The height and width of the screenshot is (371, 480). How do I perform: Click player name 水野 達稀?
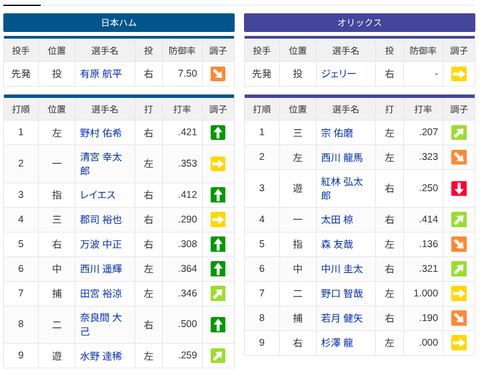pos(101,356)
